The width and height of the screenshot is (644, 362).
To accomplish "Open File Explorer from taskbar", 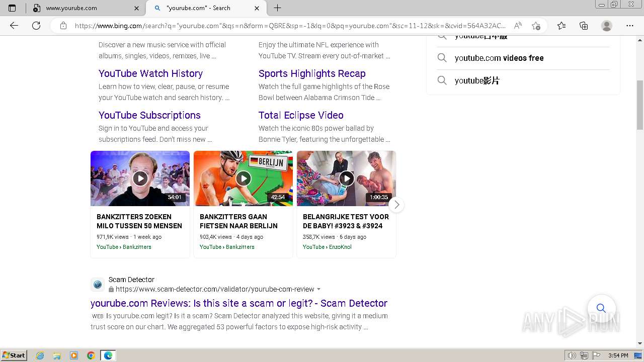I will 57,355.
